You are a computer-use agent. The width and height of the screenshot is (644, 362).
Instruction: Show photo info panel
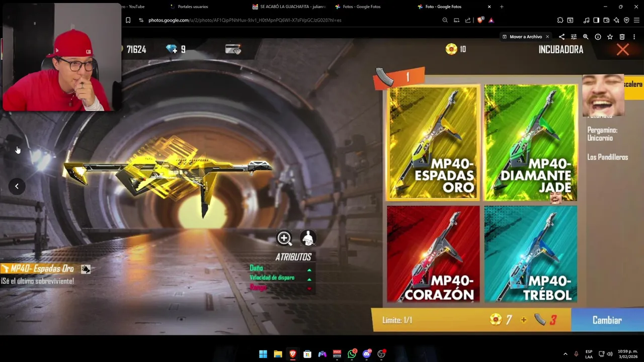(x=598, y=37)
